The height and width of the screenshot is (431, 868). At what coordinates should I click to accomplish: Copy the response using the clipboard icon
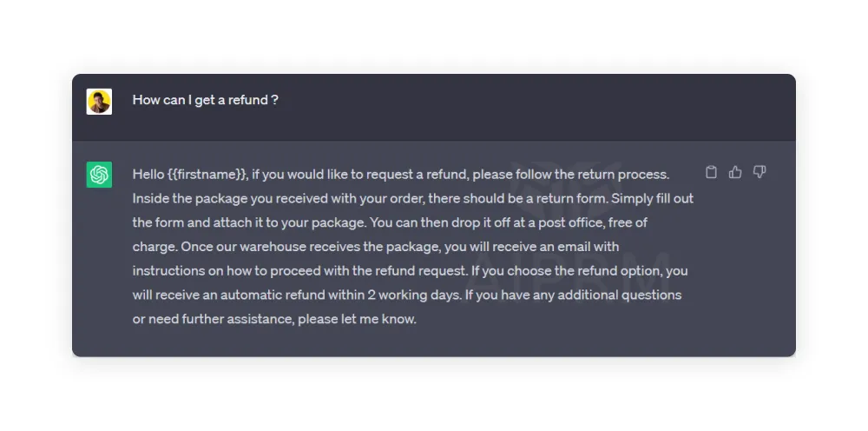click(711, 172)
